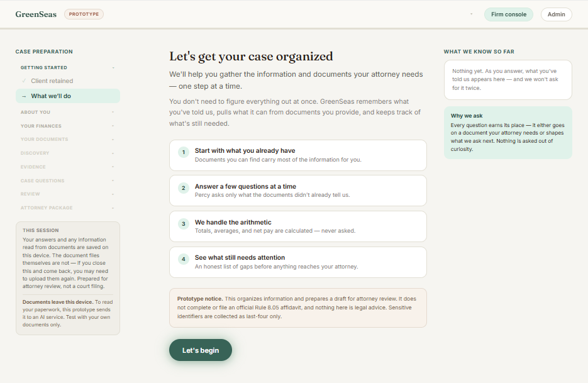Viewport: 588px width, 383px height.
Task: Select the Client retained step
Action: pos(68,80)
